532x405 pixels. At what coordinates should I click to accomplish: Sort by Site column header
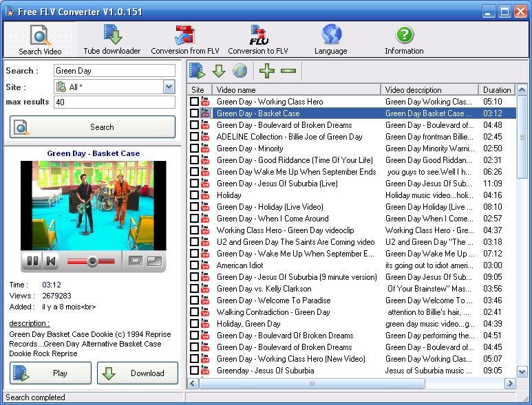pyautogui.click(x=200, y=90)
